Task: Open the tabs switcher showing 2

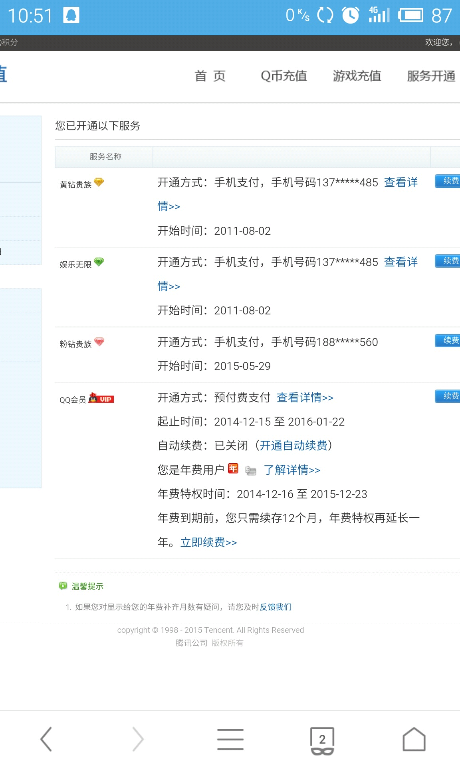Action: pyautogui.click(x=322, y=741)
